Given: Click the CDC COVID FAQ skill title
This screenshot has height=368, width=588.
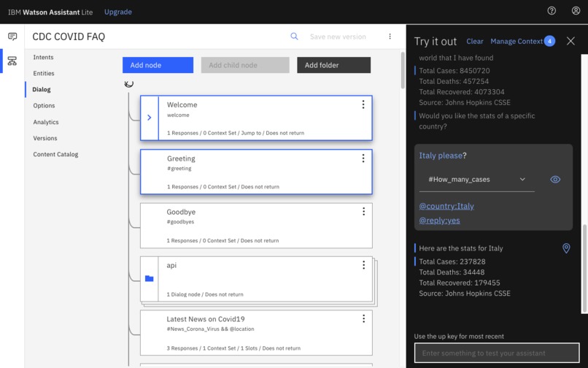Looking at the screenshot, I should point(69,37).
